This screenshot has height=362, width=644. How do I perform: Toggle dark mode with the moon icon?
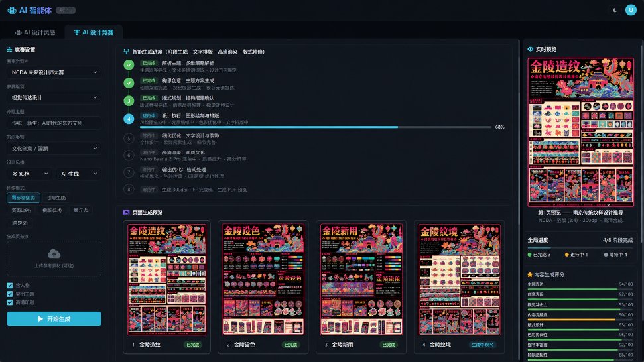pyautogui.click(x=614, y=10)
